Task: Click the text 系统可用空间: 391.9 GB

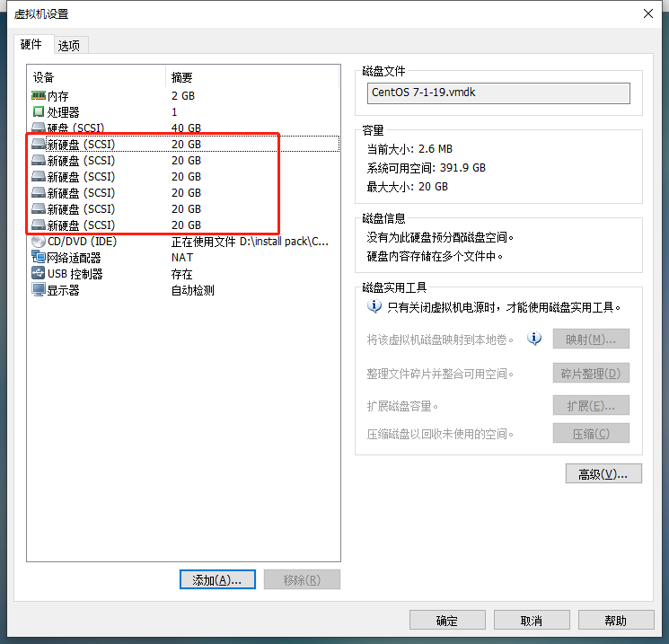Action: click(x=427, y=168)
